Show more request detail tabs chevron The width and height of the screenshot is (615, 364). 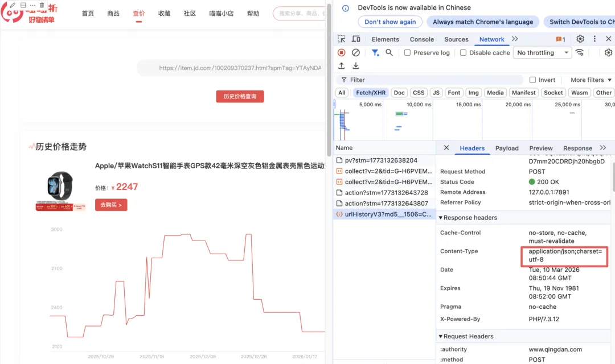(x=603, y=148)
